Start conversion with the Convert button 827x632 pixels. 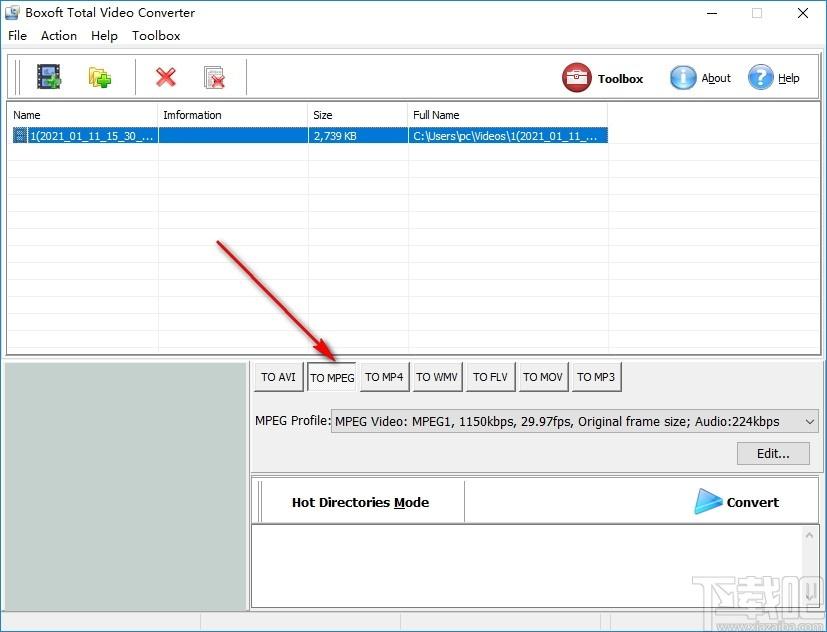tap(737, 502)
